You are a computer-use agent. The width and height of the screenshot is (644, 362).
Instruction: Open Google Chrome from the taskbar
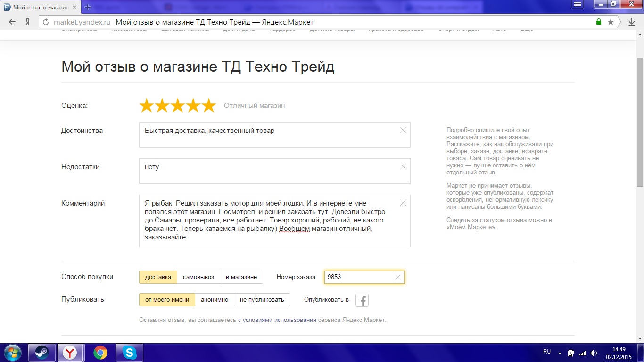coord(100,353)
